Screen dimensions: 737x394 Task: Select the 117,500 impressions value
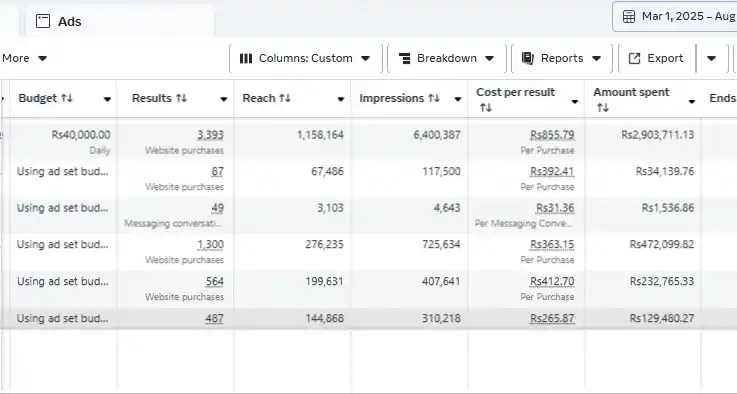[441, 172]
